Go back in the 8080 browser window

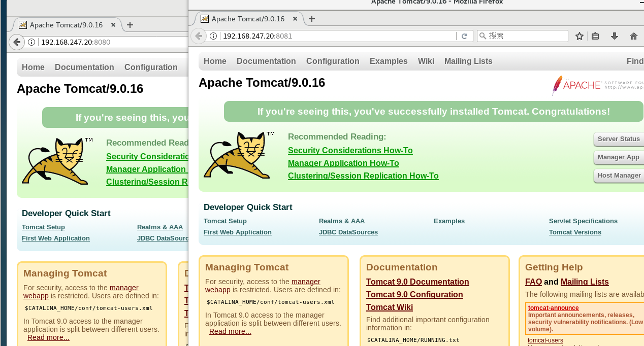click(17, 42)
